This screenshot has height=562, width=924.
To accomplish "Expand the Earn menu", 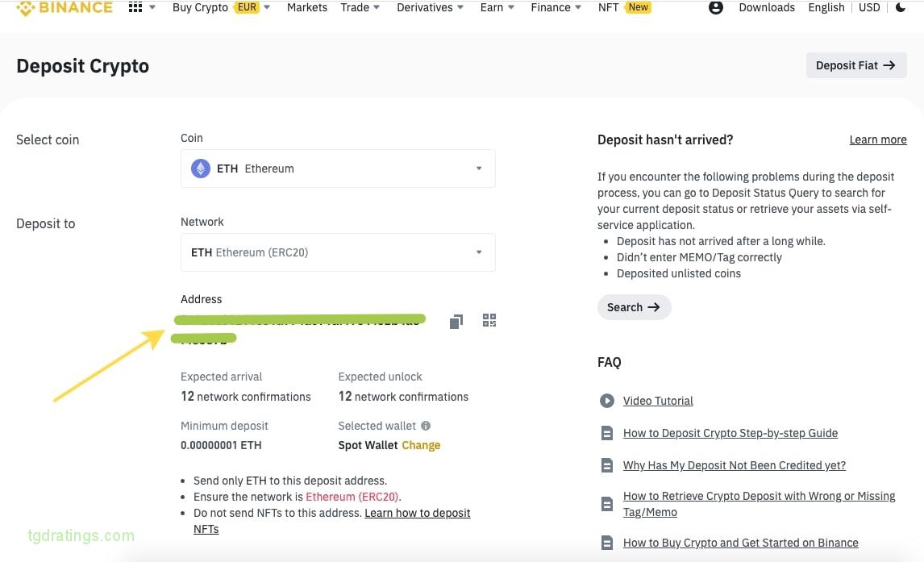I will pyautogui.click(x=497, y=7).
